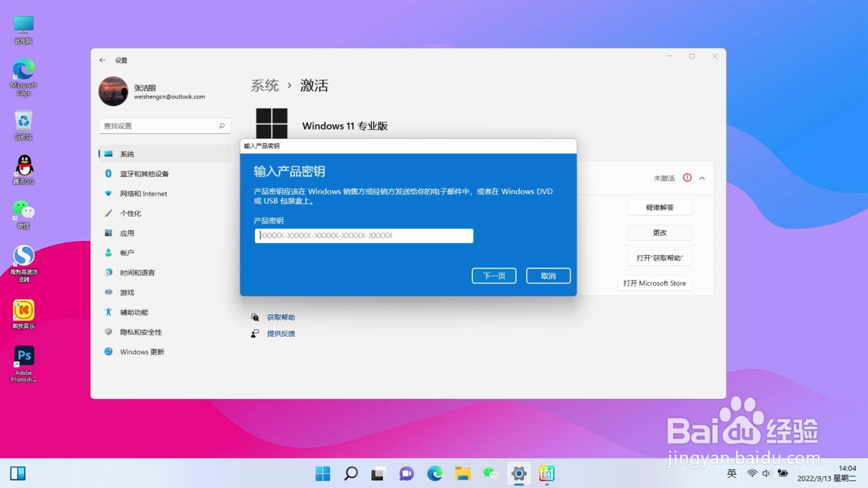868x488 pixels.
Task: Switch input language indicator 英
Action: (x=732, y=473)
